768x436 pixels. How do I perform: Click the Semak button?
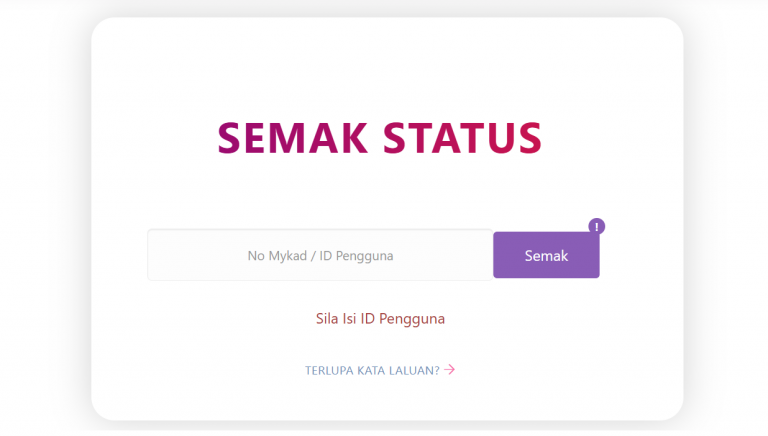[x=546, y=255]
